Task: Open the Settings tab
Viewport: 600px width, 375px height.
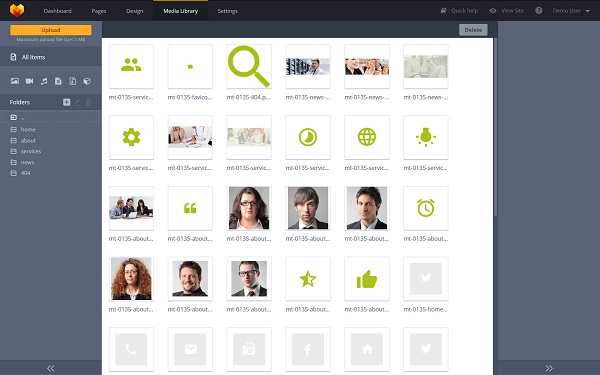Action: (x=227, y=11)
